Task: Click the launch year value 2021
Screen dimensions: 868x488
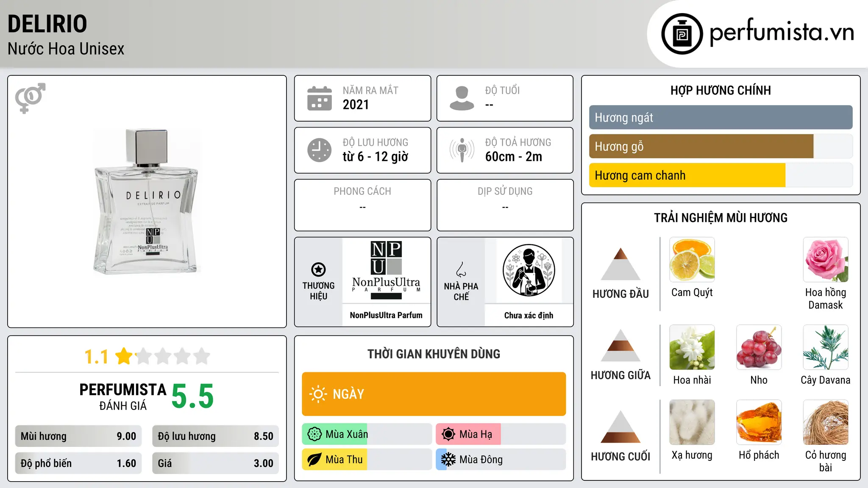Action: (x=356, y=105)
